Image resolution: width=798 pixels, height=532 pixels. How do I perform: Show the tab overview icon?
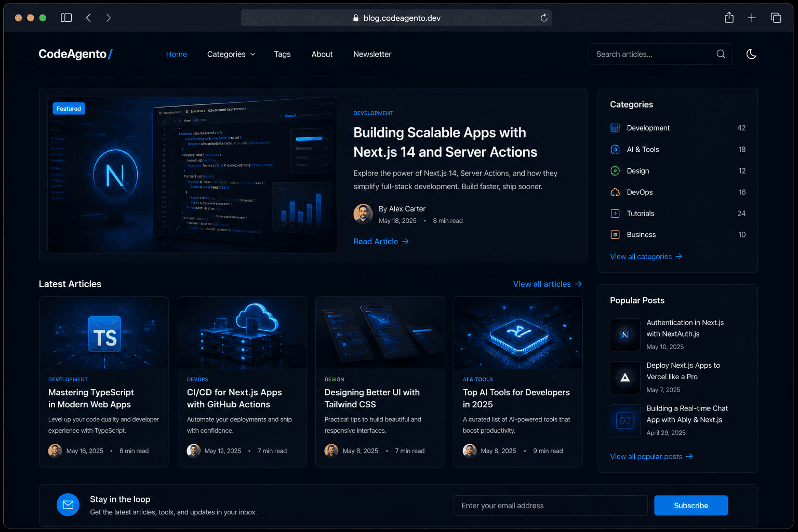(776, 18)
